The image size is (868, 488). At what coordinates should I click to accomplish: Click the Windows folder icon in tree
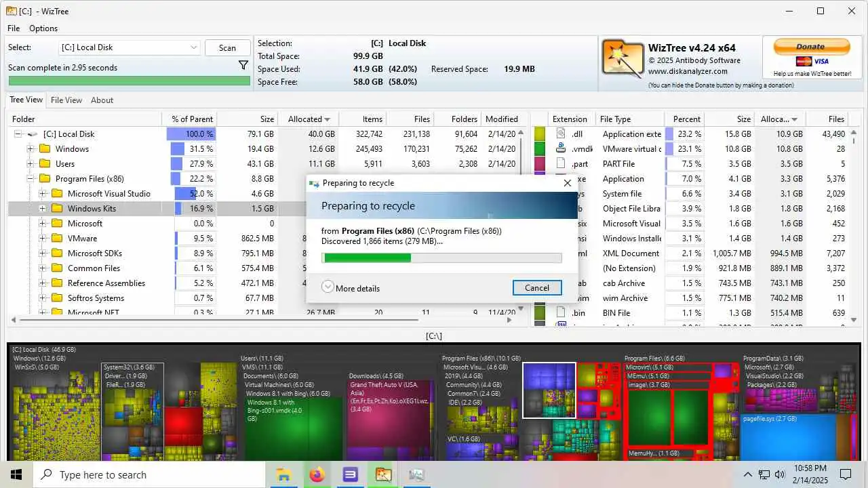[45, 149]
